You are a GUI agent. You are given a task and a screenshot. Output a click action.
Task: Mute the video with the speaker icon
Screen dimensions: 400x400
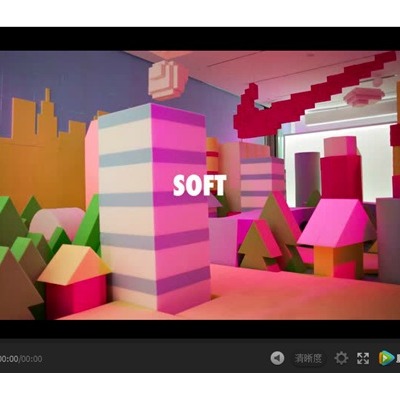[x=277, y=358]
